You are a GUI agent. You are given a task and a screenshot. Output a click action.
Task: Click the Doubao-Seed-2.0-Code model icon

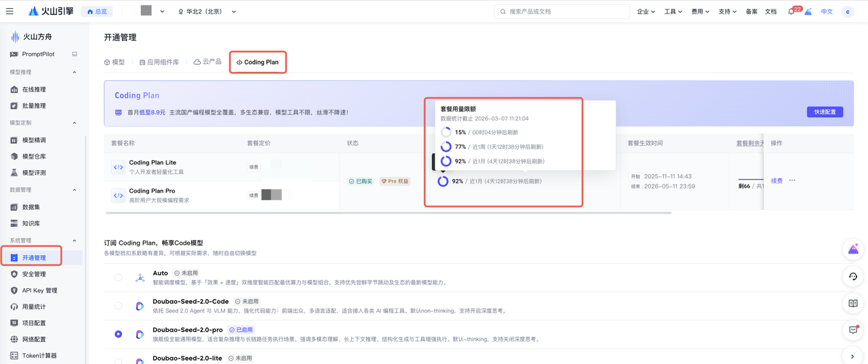[x=140, y=306]
